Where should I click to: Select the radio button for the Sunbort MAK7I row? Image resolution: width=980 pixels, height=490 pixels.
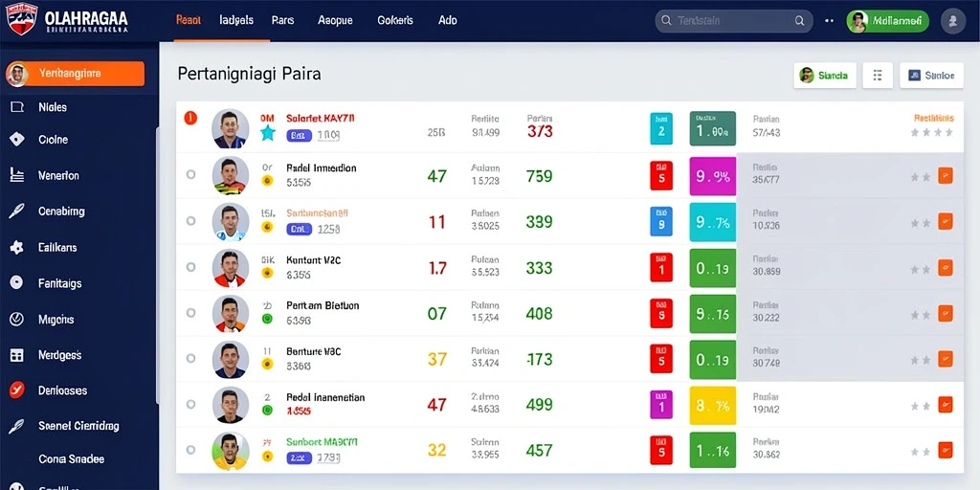point(190,450)
